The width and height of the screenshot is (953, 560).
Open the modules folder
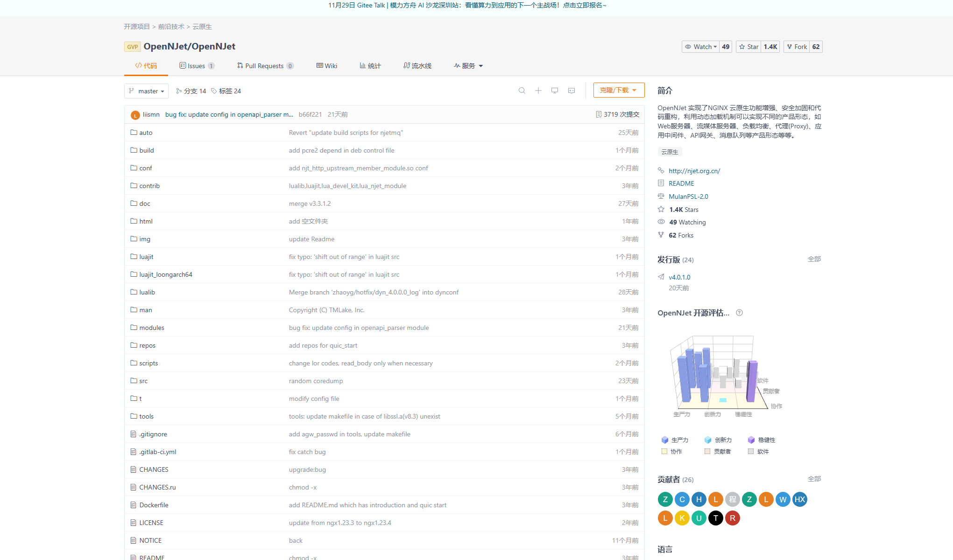coord(152,328)
